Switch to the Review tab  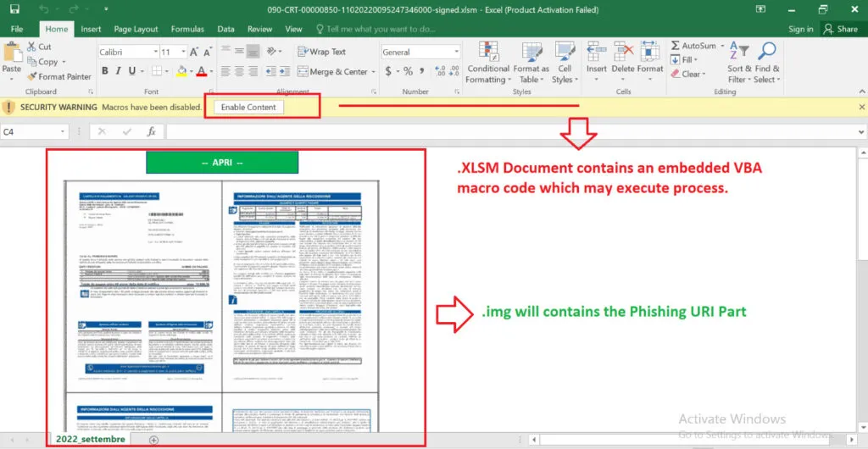pos(259,30)
